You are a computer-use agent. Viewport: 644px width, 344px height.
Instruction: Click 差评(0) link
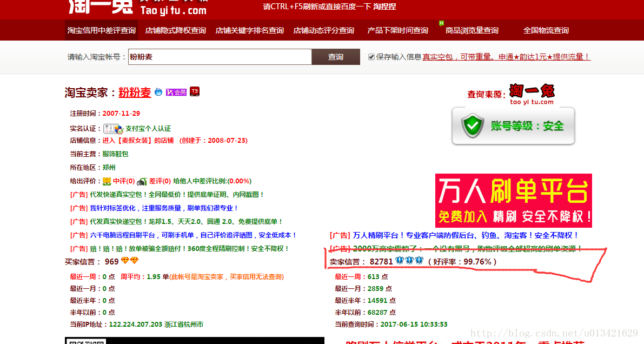pos(160,181)
